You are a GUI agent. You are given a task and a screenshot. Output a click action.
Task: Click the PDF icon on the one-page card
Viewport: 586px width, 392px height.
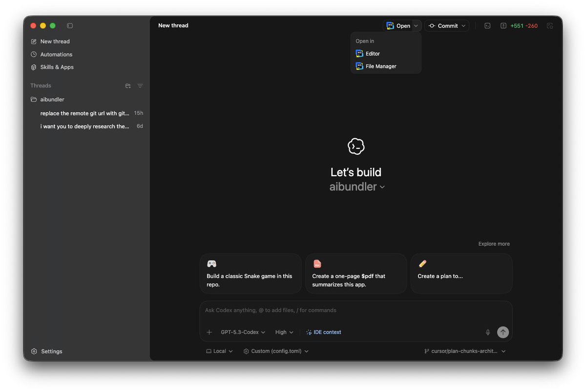[317, 264]
